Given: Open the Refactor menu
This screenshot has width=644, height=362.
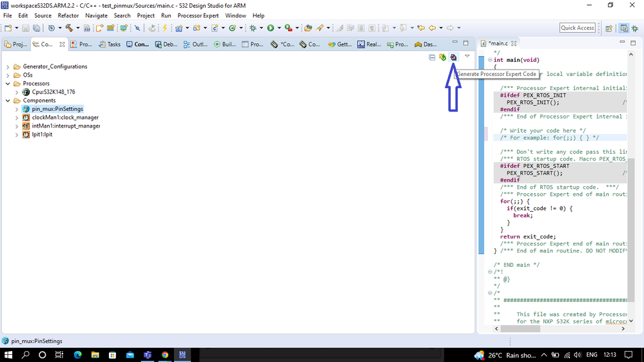Looking at the screenshot, I should click(x=68, y=15).
